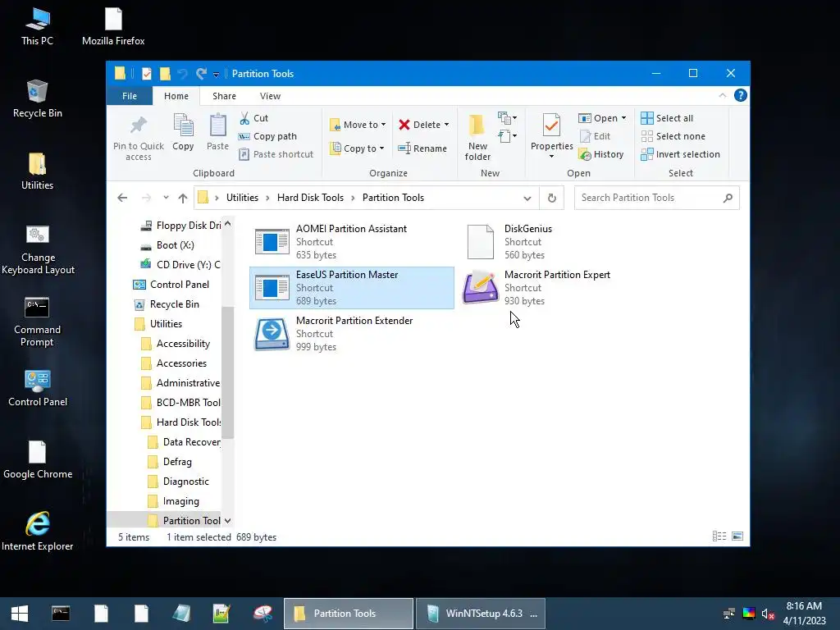840x630 pixels.
Task: Click the Help question mark icon
Action: pos(741,95)
